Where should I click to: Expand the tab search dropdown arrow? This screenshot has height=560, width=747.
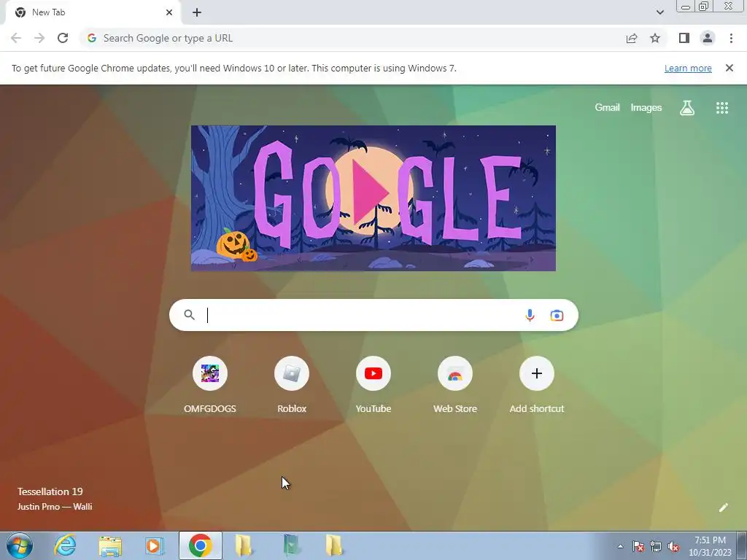pyautogui.click(x=659, y=12)
